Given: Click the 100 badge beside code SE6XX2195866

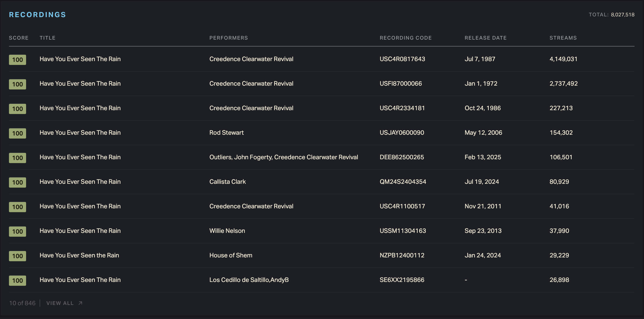Looking at the screenshot, I should 17,281.
